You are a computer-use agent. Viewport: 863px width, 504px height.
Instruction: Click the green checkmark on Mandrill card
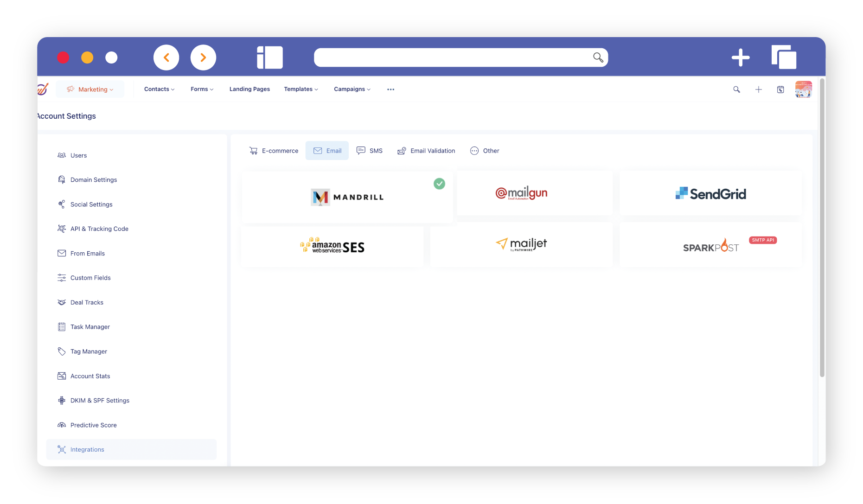[439, 184]
